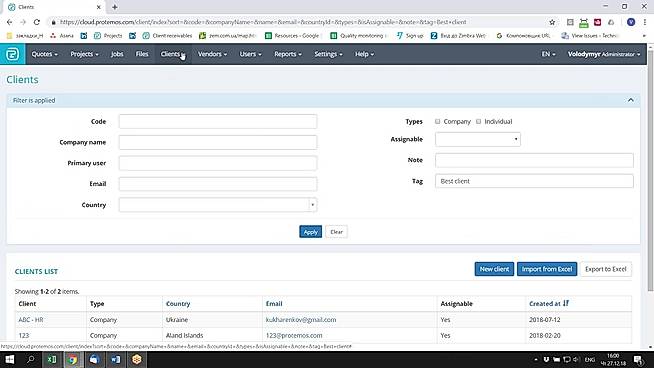Click the Code input field

coord(218,121)
